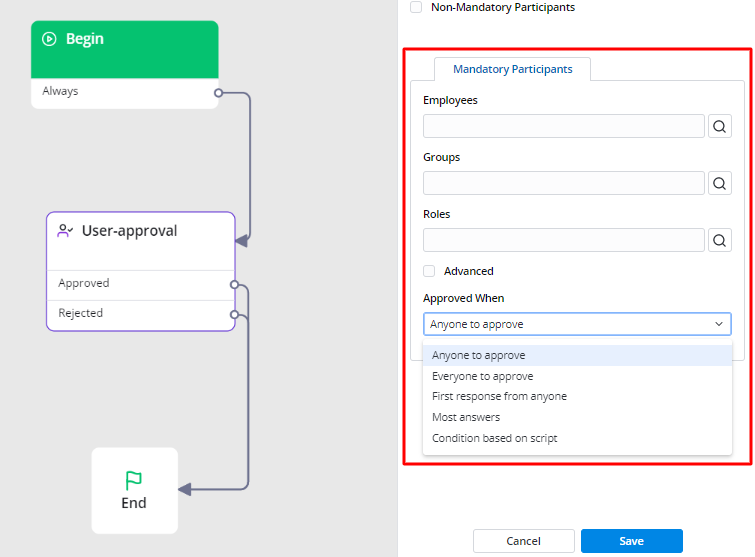Choose "First response from anyone" option
755x557 pixels.
[499, 396]
